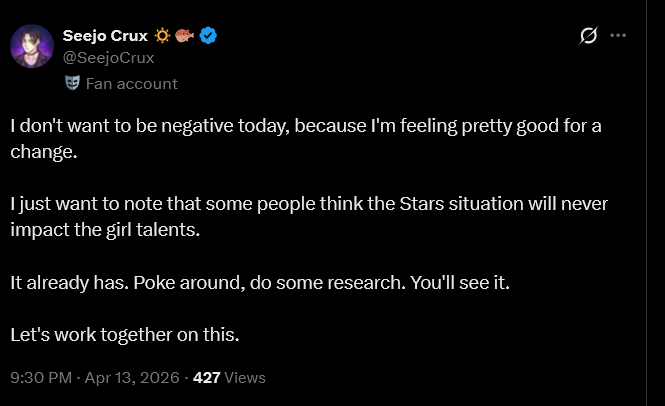This screenshot has height=406, width=665.
Task: Open the three-dot More options menu
Action: tap(618, 37)
